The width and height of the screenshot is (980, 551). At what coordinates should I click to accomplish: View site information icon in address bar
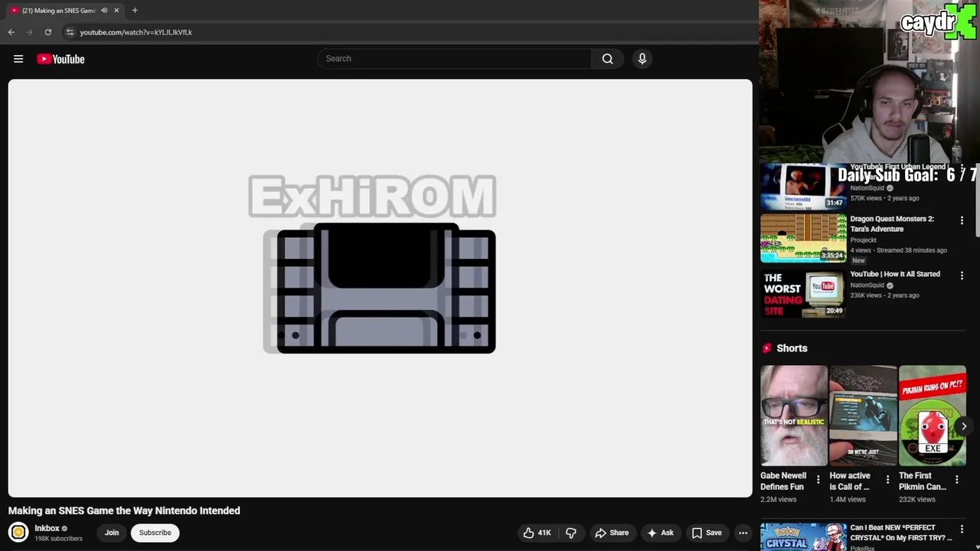(70, 32)
